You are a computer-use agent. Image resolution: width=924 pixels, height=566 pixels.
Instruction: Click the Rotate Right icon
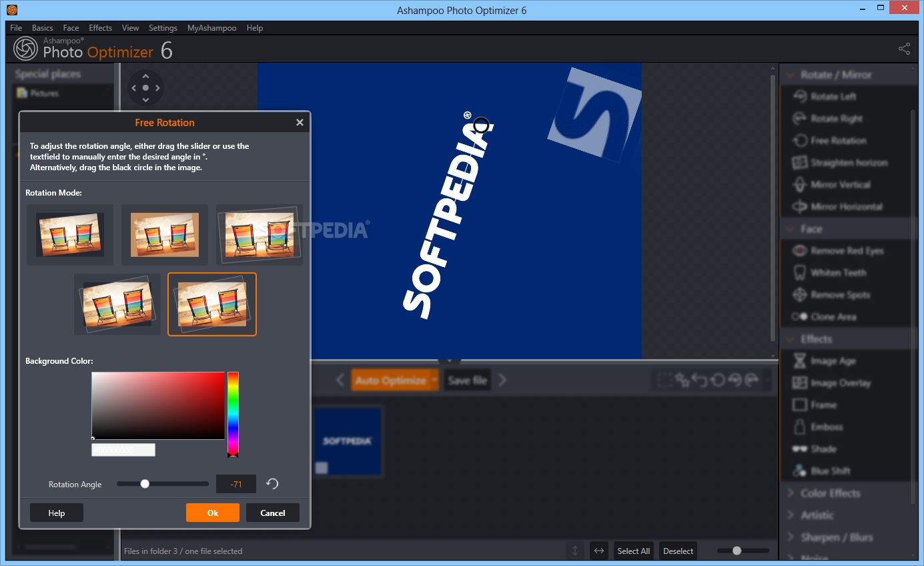(x=799, y=119)
